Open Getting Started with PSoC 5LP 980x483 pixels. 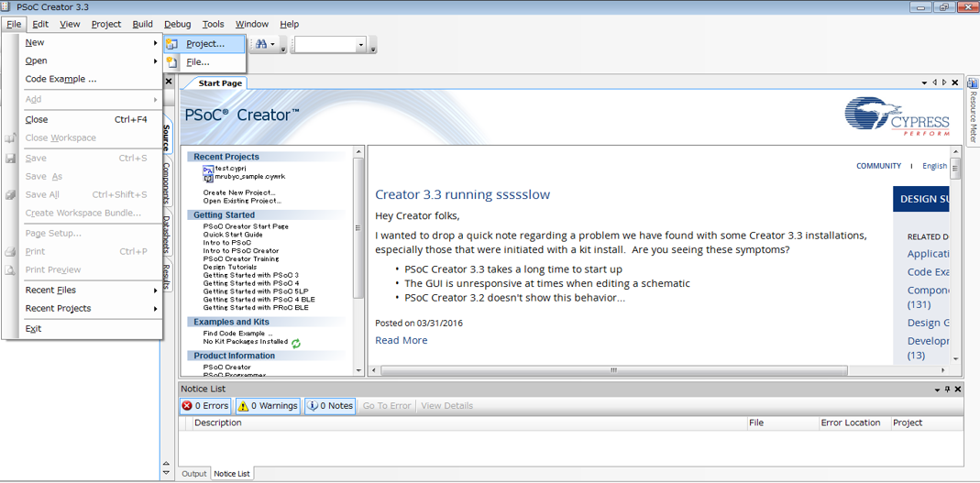point(256,291)
